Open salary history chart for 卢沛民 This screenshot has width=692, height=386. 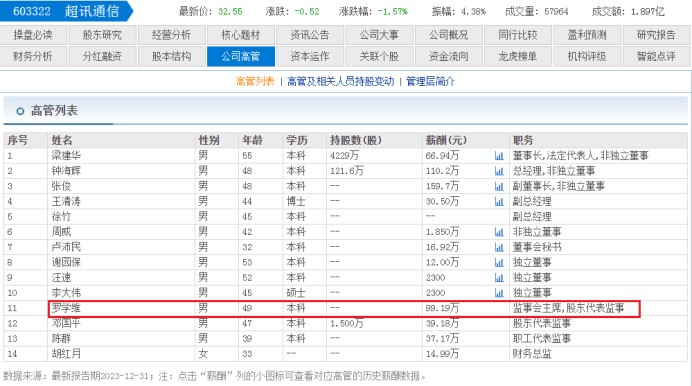click(499, 247)
